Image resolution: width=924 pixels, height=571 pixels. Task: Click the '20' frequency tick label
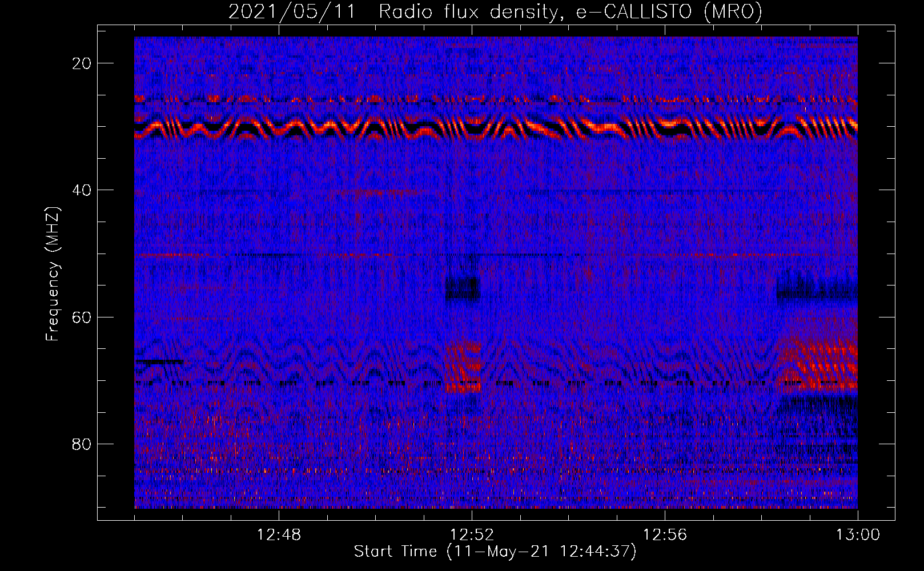click(x=82, y=63)
